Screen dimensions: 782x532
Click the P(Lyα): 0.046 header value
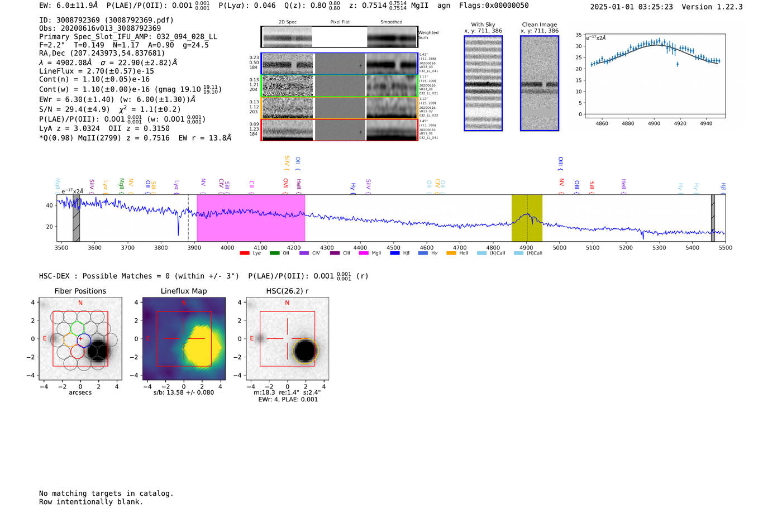[247, 6]
